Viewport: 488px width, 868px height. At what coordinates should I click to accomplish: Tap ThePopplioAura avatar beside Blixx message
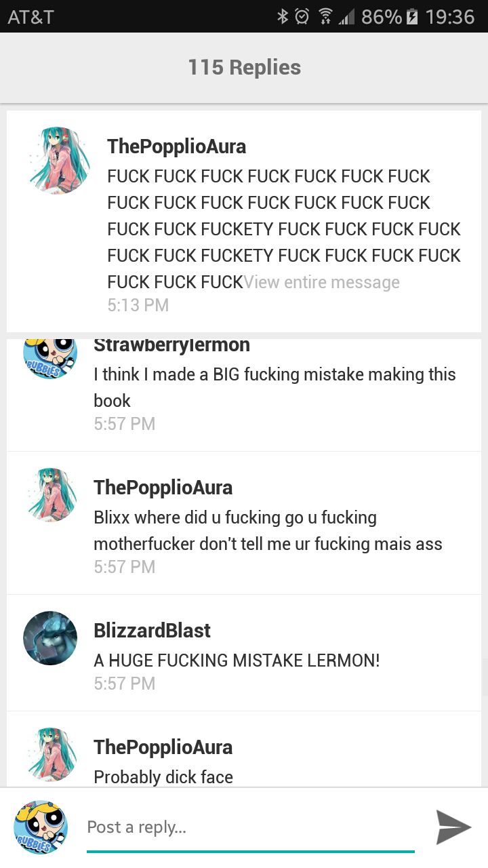(x=50, y=495)
